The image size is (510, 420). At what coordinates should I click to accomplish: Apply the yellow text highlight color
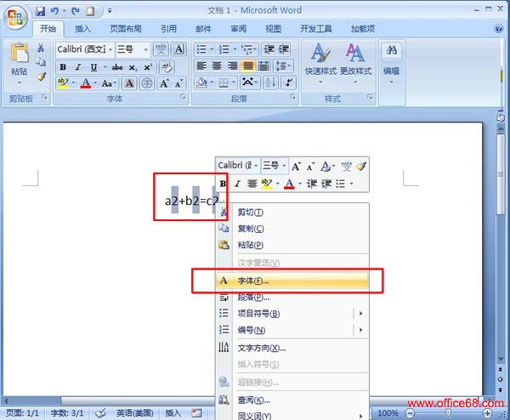coord(63,83)
